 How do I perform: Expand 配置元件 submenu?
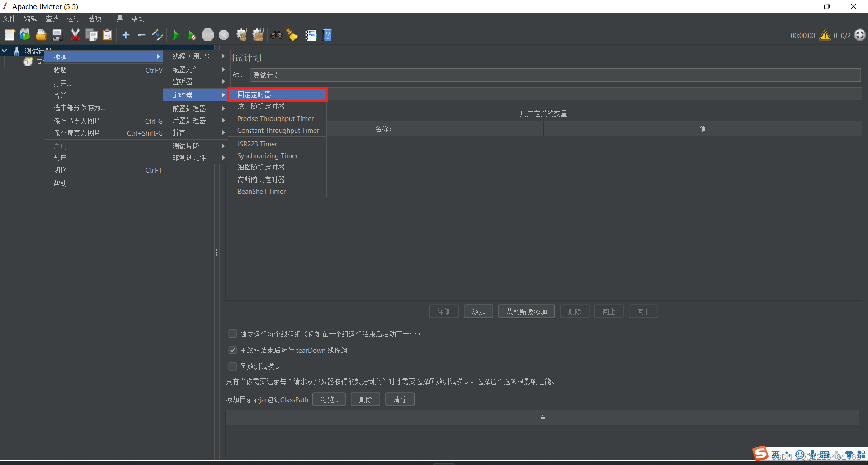click(196, 70)
